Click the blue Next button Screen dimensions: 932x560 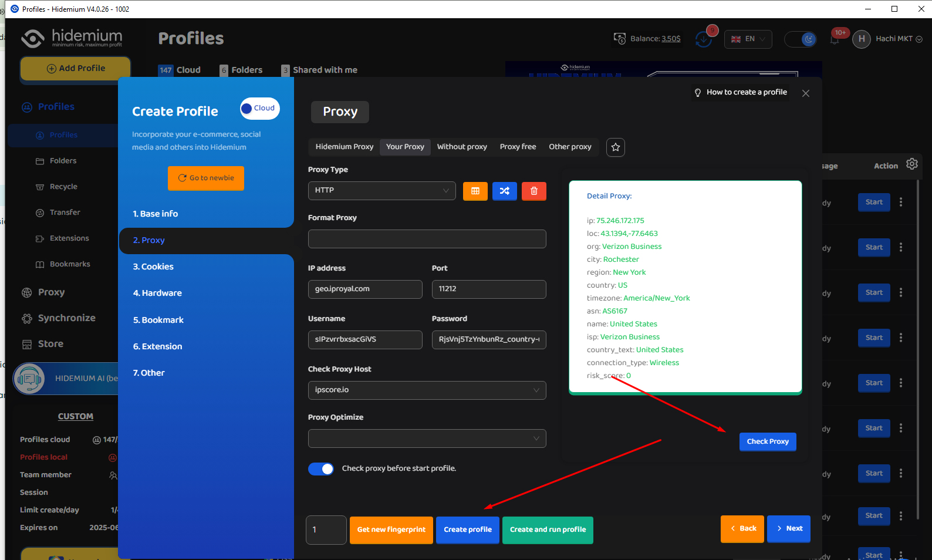point(789,529)
